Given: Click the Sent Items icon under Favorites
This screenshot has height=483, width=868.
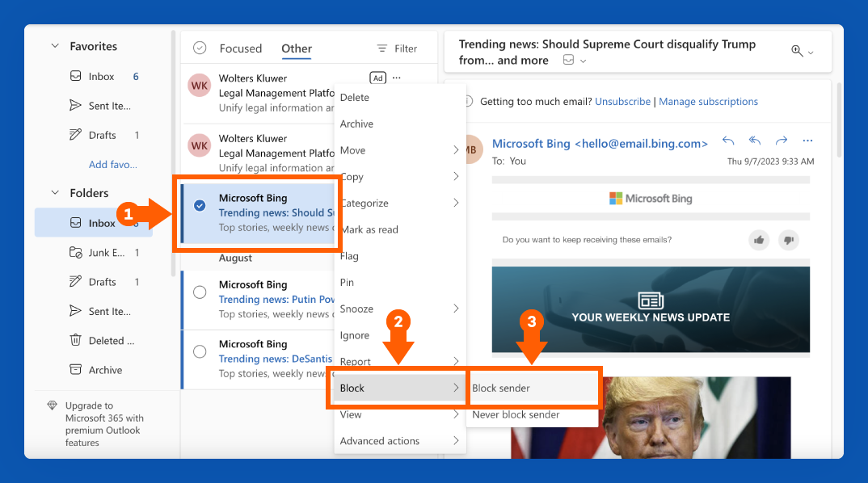Looking at the screenshot, I should point(75,105).
